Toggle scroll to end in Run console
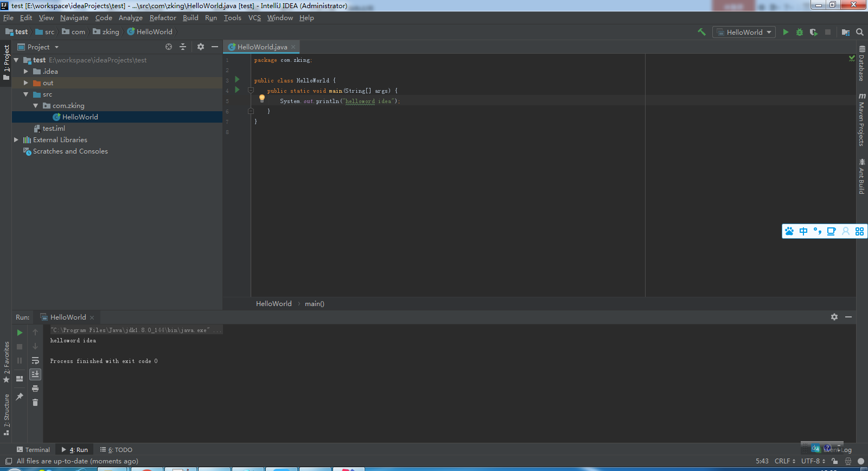Image resolution: width=868 pixels, height=471 pixels. coord(35,374)
